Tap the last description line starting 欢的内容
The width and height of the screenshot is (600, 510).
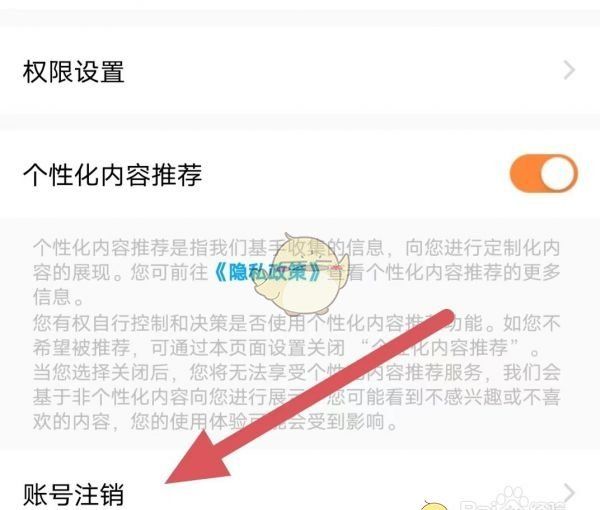point(215,422)
